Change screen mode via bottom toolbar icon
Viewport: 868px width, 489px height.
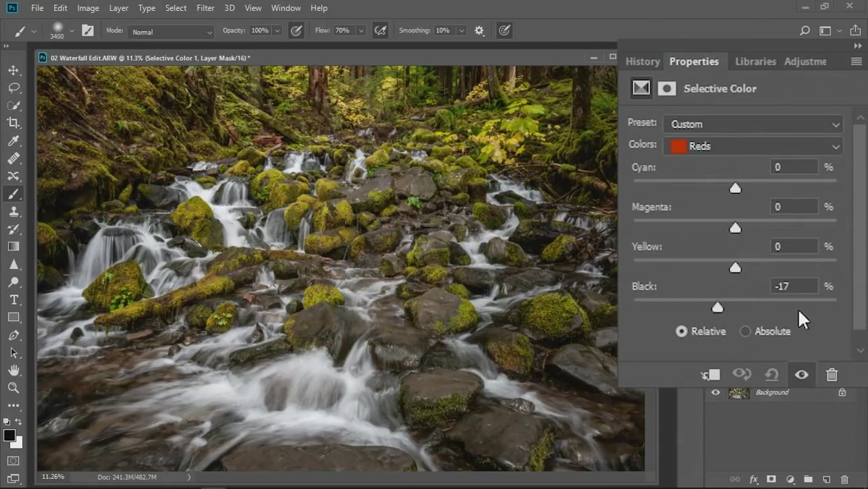point(13,478)
